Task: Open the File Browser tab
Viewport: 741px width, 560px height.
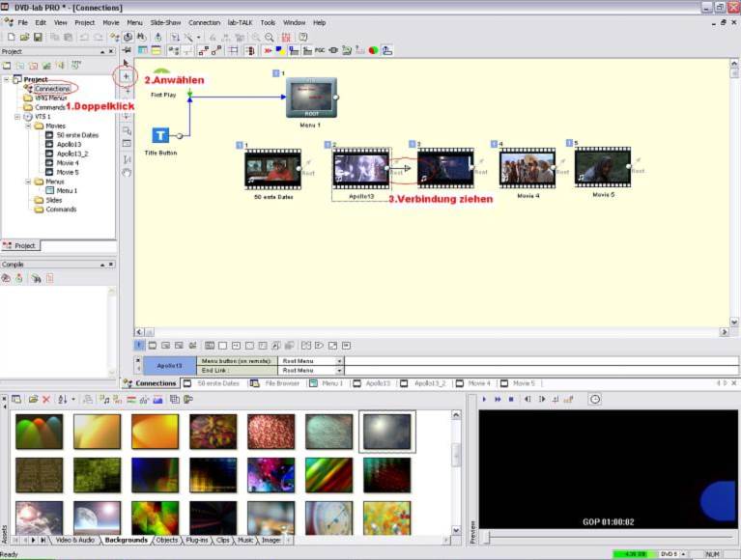Action: pyautogui.click(x=282, y=383)
